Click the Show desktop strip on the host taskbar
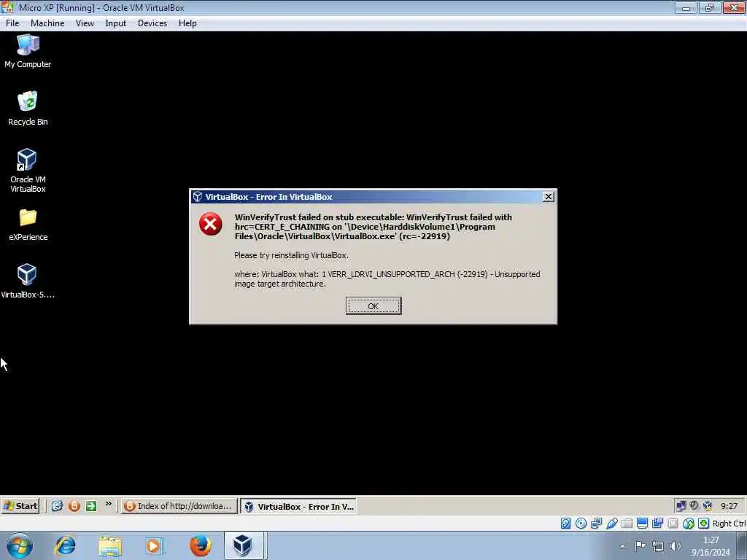 pyautogui.click(x=742, y=545)
